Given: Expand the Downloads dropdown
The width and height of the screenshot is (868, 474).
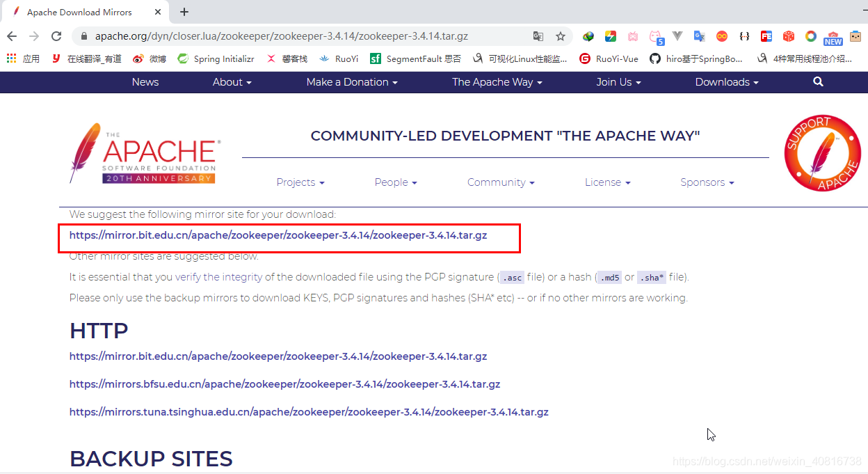Looking at the screenshot, I should (727, 82).
